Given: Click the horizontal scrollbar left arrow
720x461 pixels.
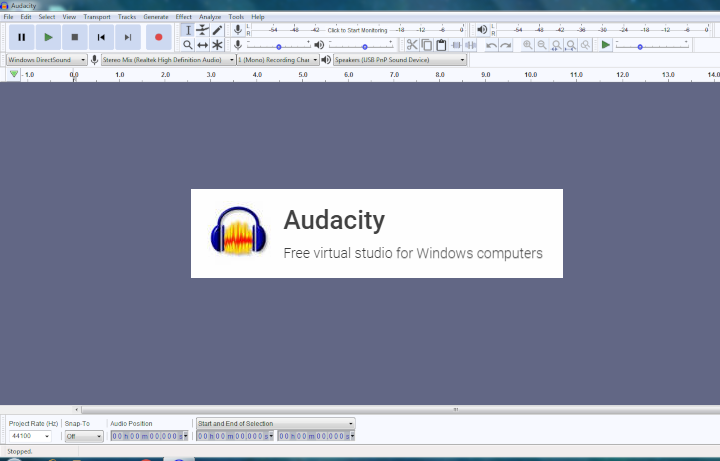Looking at the screenshot, I should (x=77, y=409).
